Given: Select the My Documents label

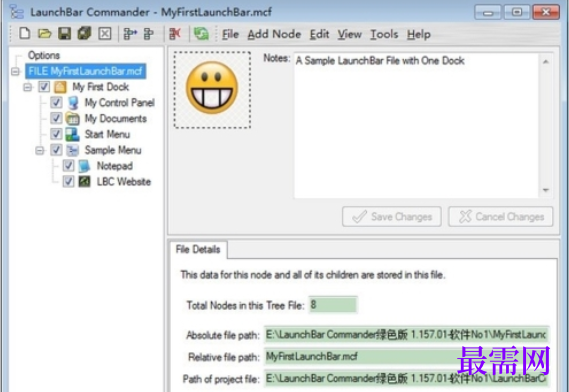Looking at the screenshot, I should [116, 119].
